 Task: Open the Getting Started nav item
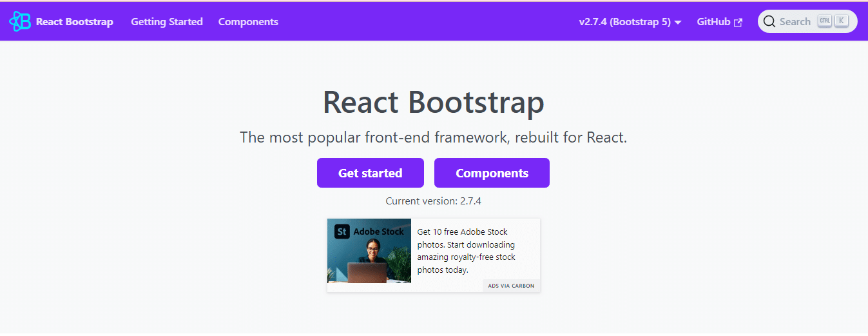pos(167,22)
